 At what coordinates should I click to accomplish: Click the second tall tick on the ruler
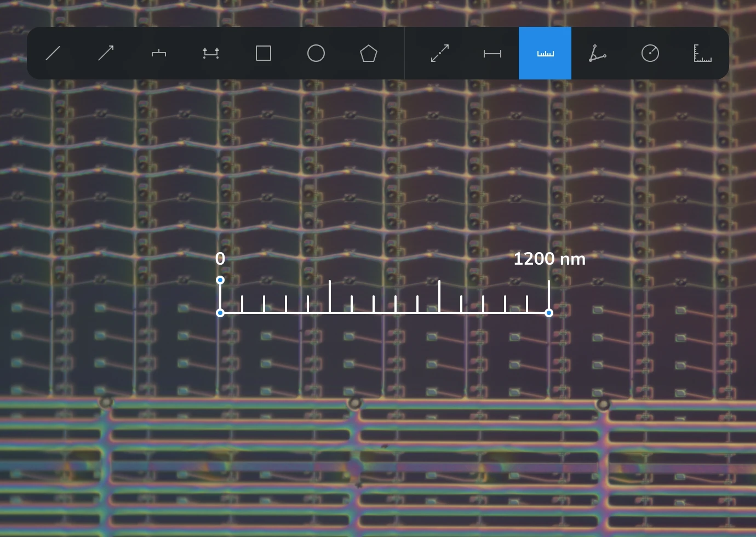tap(439, 296)
